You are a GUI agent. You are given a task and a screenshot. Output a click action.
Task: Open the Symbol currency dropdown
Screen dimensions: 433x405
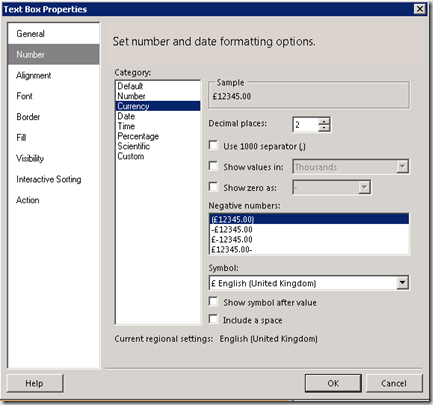[x=402, y=283]
